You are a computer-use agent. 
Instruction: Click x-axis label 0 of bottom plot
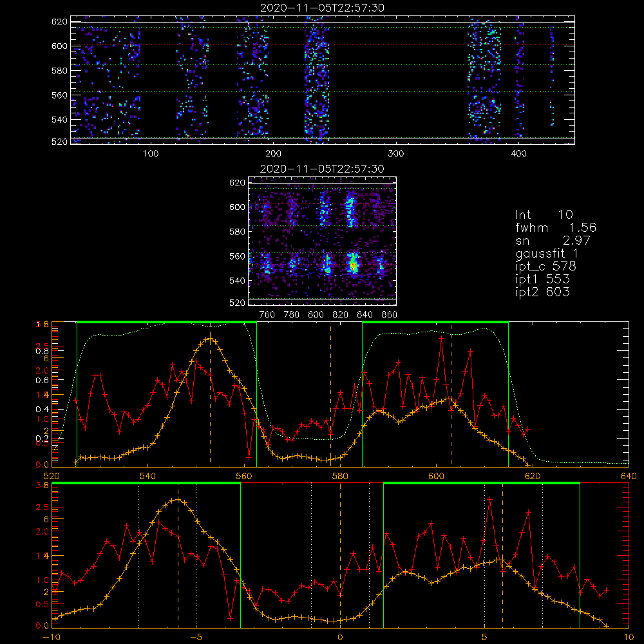(x=340, y=638)
